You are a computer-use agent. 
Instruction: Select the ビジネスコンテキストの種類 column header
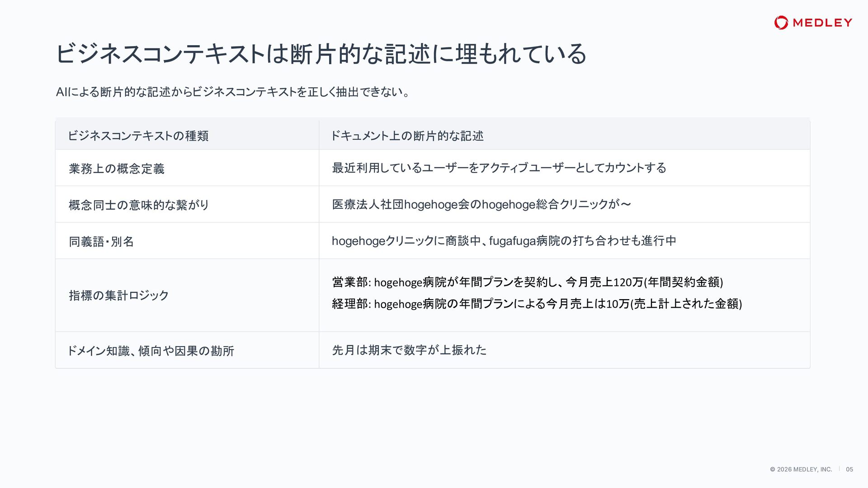pos(138,136)
